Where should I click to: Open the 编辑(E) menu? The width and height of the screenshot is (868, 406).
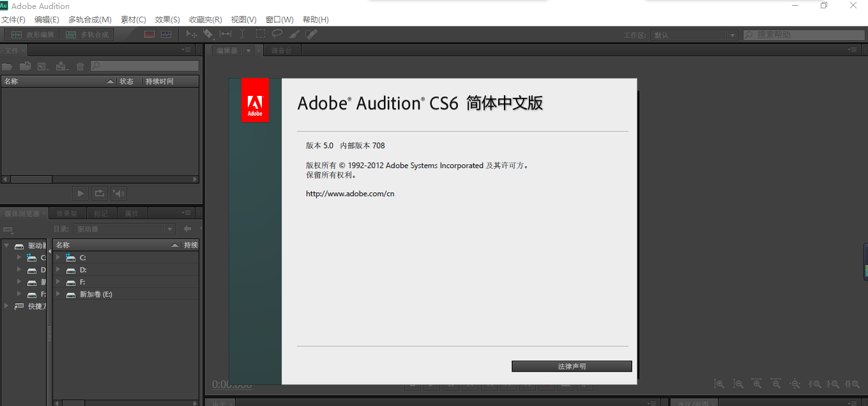point(47,20)
